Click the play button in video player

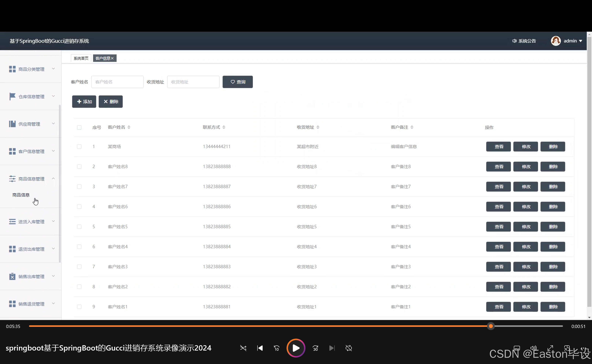(296, 348)
